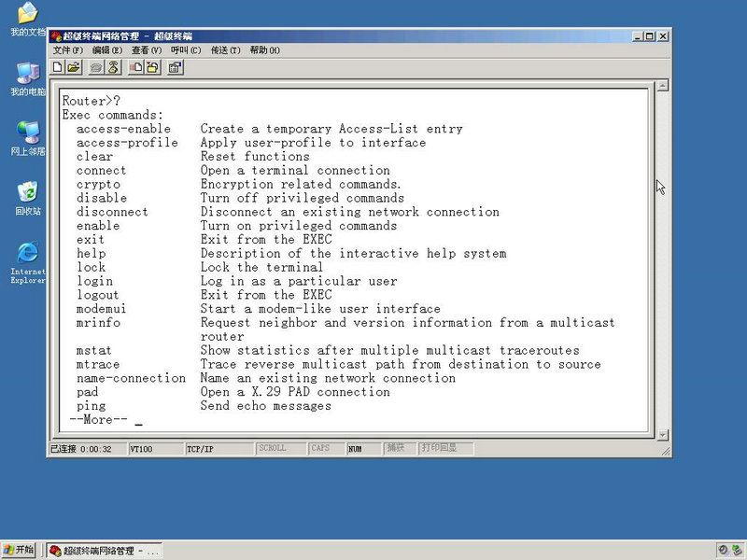Click the 'name-connection' command text

click(131, 378)
